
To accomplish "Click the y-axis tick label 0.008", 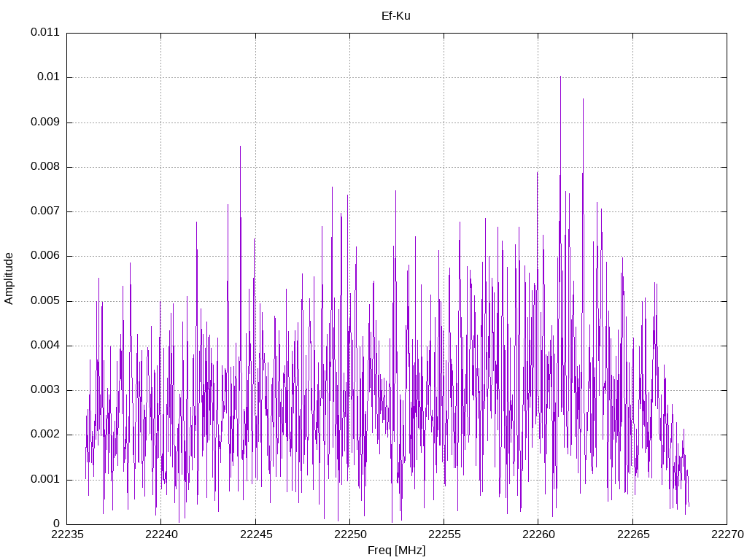I will (x=45, y=167).
